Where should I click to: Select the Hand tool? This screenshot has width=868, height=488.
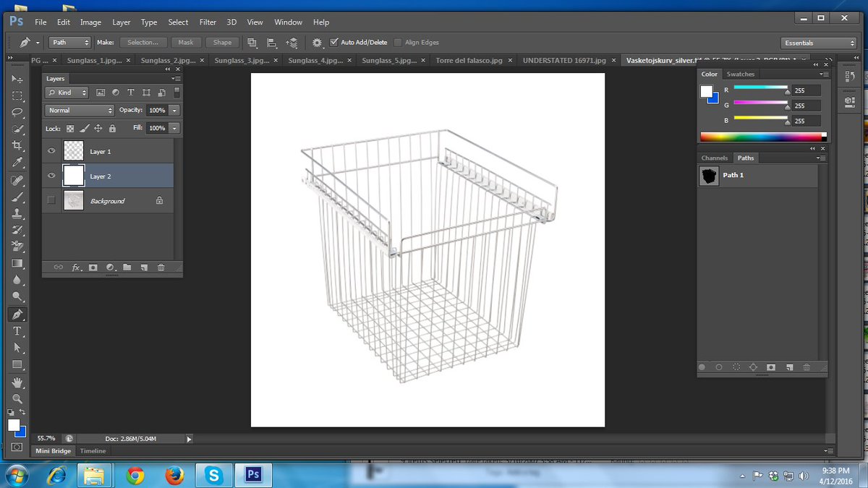tap(17, 382)
